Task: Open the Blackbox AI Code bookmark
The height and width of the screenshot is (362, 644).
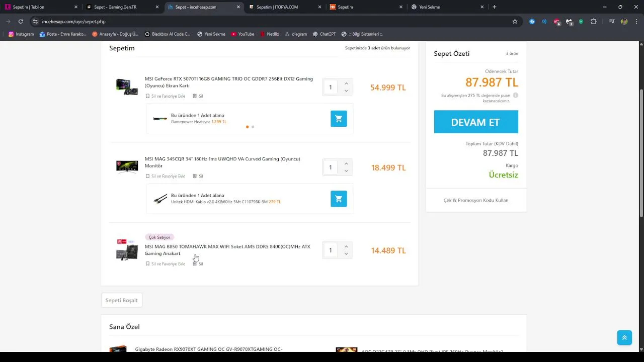Action: click(168, 34)
